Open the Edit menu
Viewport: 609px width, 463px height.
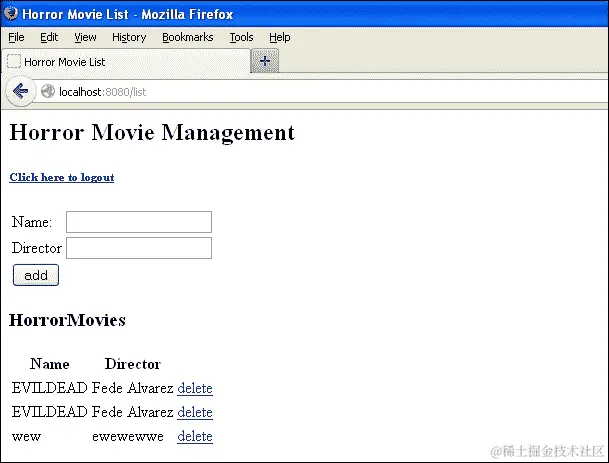point(49,37)
